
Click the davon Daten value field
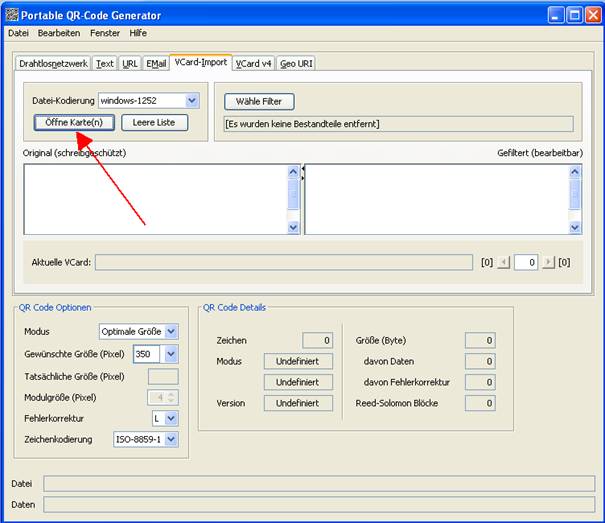pos(480,361)
